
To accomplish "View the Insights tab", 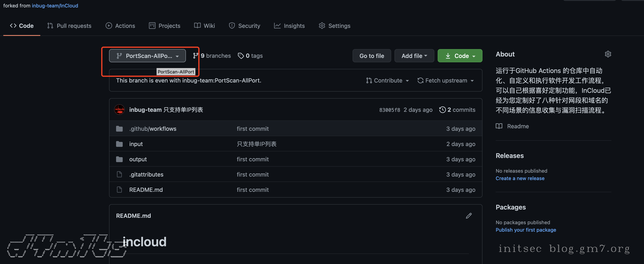I will click(x=290, y=26).
